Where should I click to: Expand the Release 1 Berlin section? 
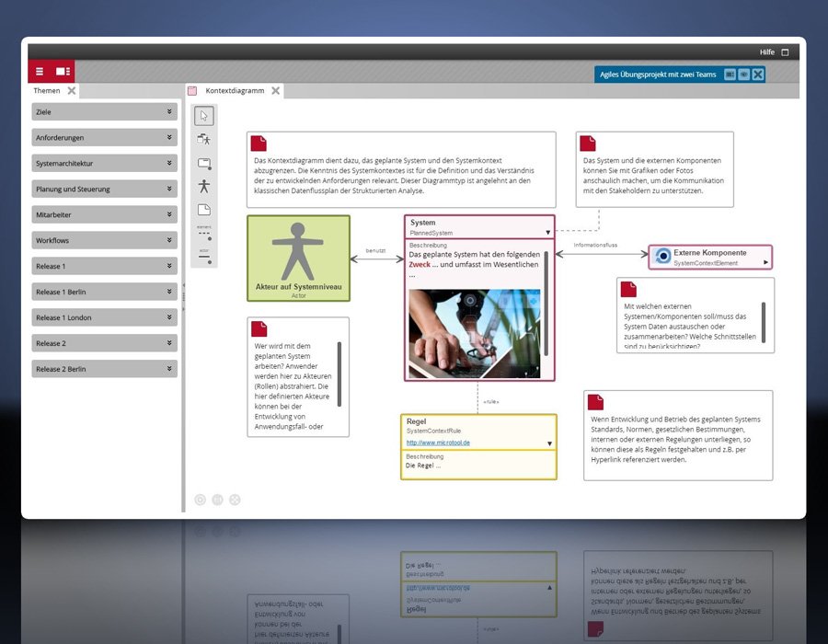click(169, 292)
